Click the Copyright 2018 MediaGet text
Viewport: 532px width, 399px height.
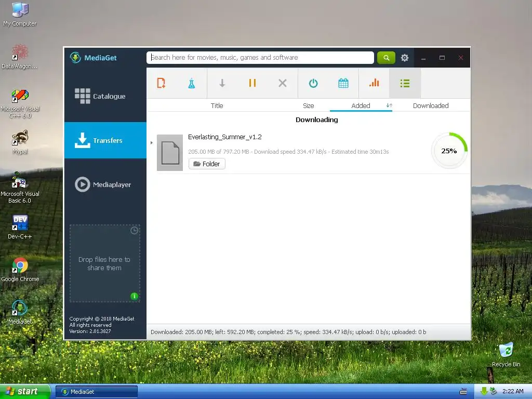102,318
